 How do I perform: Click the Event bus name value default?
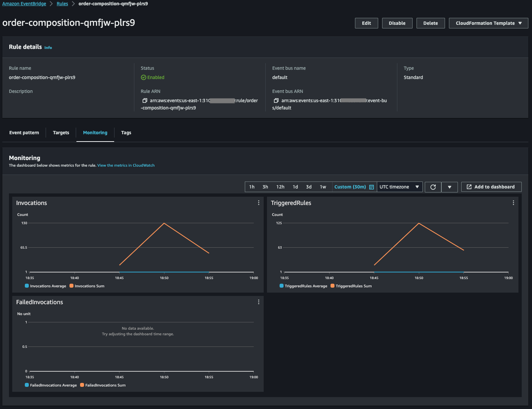click(x=280, y=77)
